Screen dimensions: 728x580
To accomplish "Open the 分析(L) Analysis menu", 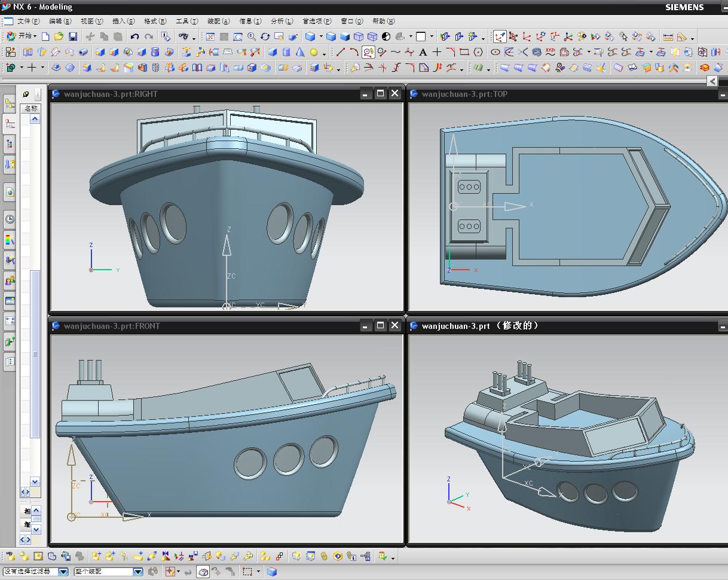I will [x=282, y=21].
